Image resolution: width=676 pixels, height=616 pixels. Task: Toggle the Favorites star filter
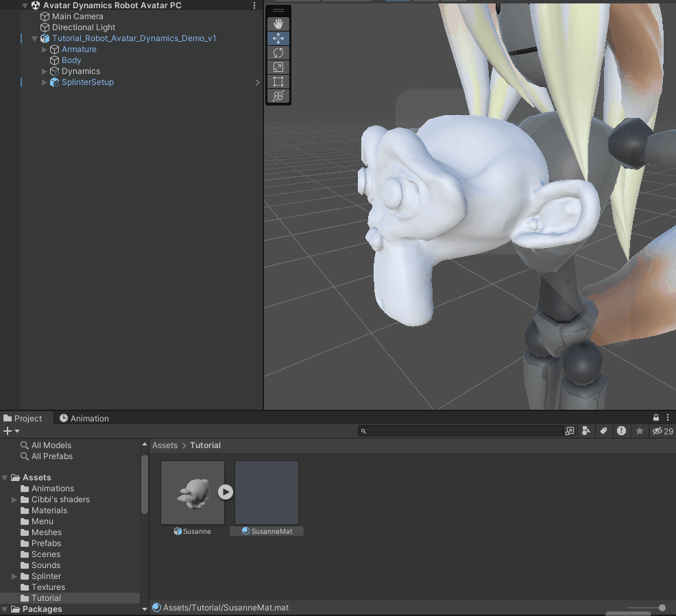[640, 431]
